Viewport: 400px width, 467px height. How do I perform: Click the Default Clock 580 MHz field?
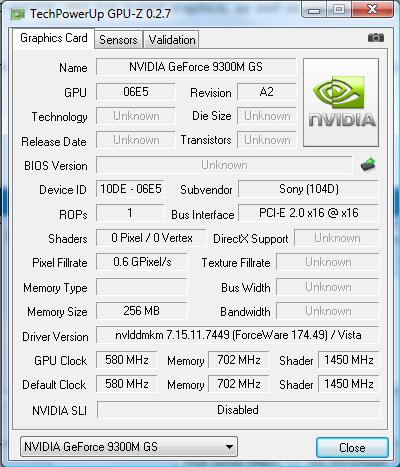tap(127, 384)
